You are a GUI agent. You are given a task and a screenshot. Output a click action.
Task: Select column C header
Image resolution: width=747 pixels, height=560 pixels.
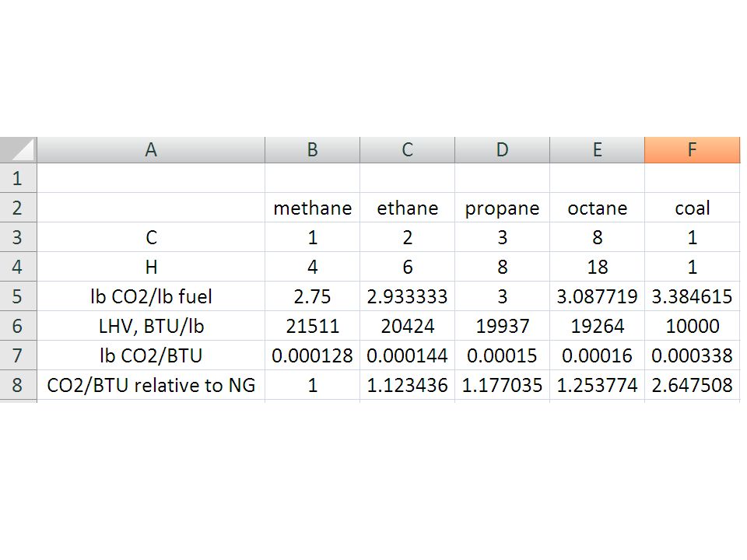407,150
